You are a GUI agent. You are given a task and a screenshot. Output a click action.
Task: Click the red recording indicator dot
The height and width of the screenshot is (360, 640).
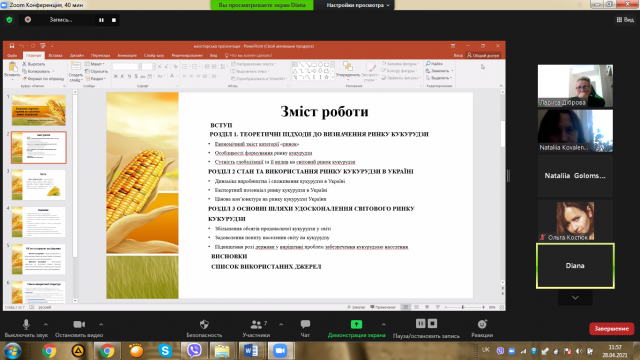click(x=28, y=20)
